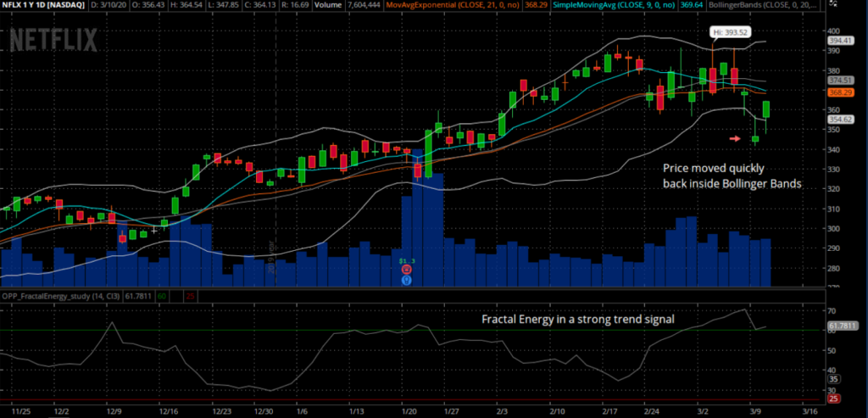868x418 pixels.
Task: Click the orange 368.29 value in header
Action: coord(537,5)
